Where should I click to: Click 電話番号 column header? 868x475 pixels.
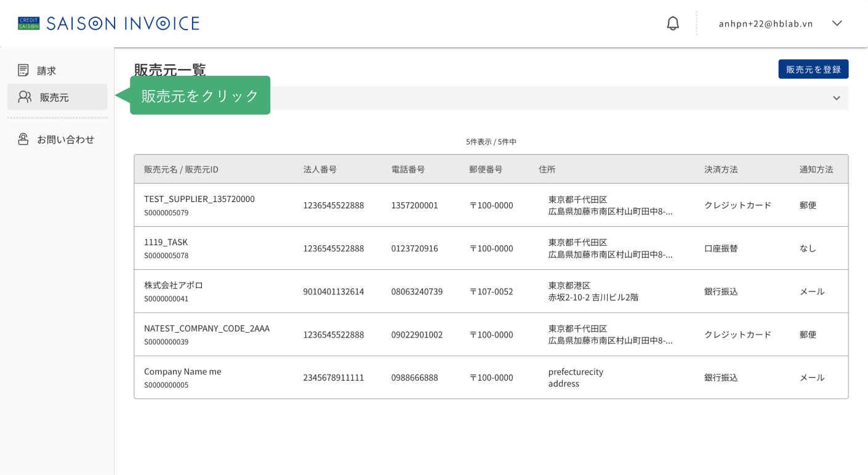coord(408,169)
